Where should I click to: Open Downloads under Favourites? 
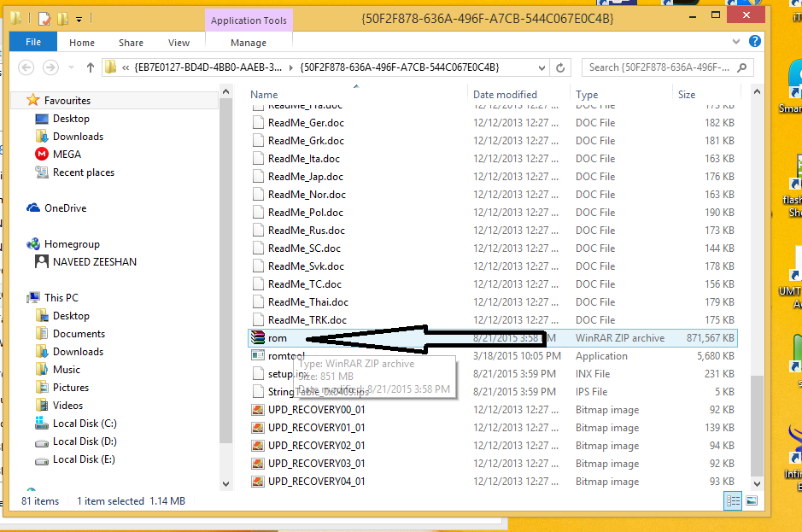78,137
